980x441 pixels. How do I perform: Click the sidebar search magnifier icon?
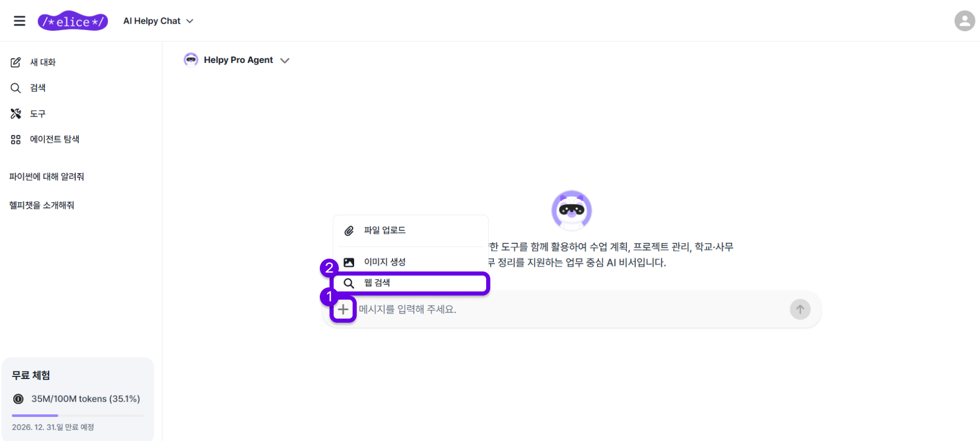pos(16,88)
